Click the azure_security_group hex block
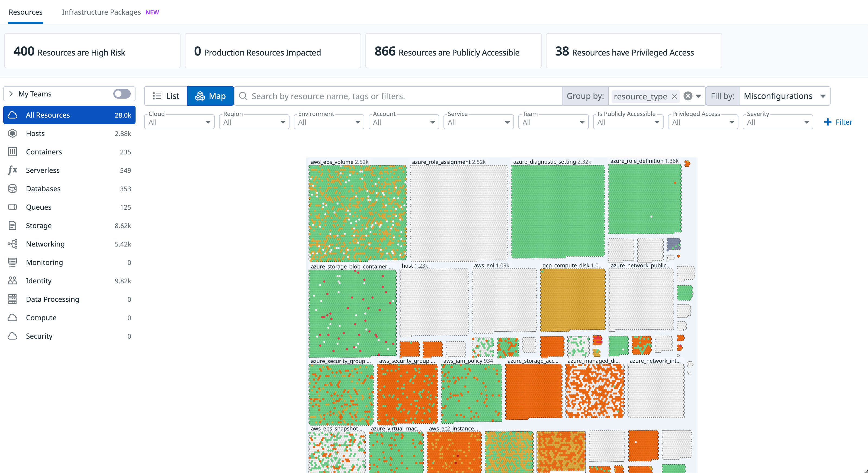The width and height of the screenshot is (868, 473). click(341, 394)
